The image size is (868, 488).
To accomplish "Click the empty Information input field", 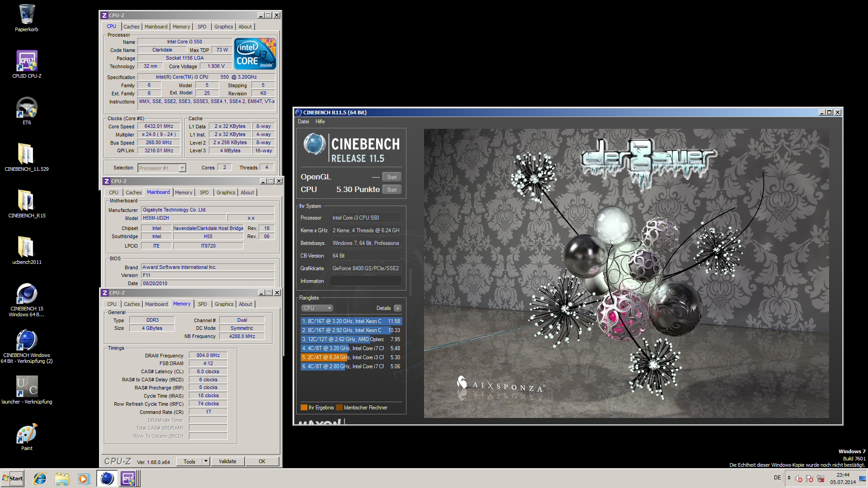I will (x=366, y=281).
